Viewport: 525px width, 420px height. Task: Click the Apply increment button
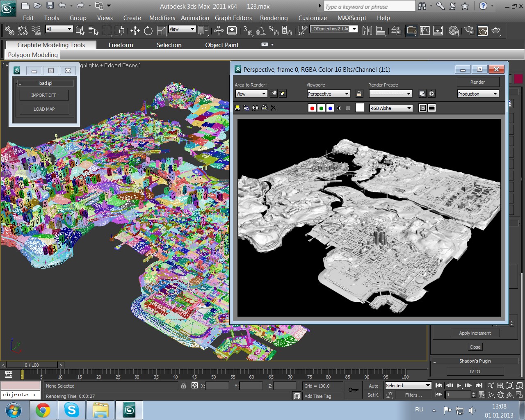tap(475, 333)
